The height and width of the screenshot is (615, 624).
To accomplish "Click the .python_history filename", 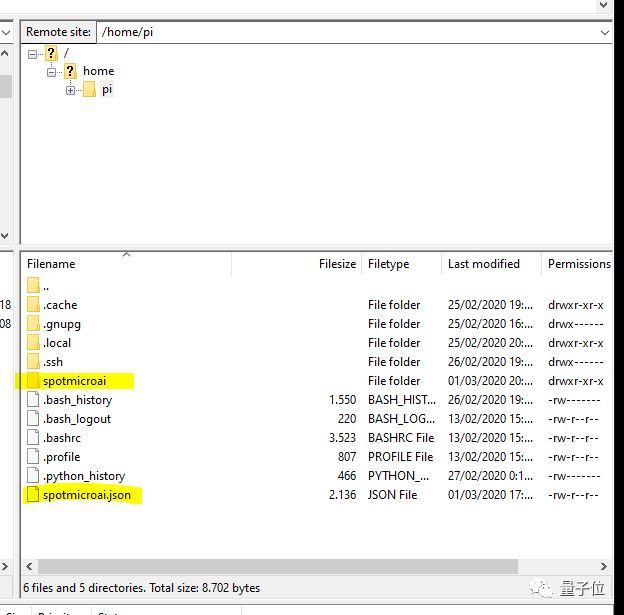I will (x=84, y=476).
